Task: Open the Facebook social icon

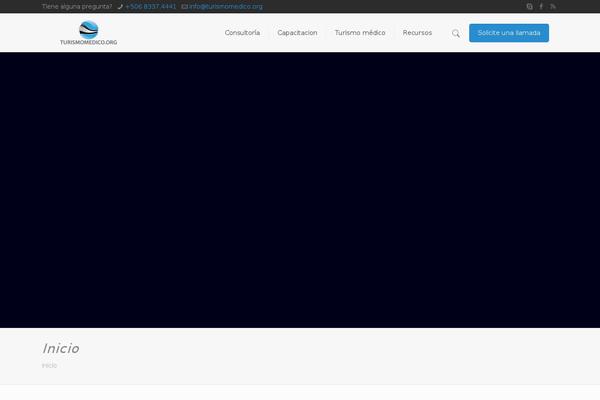Action: coord(542,6)
